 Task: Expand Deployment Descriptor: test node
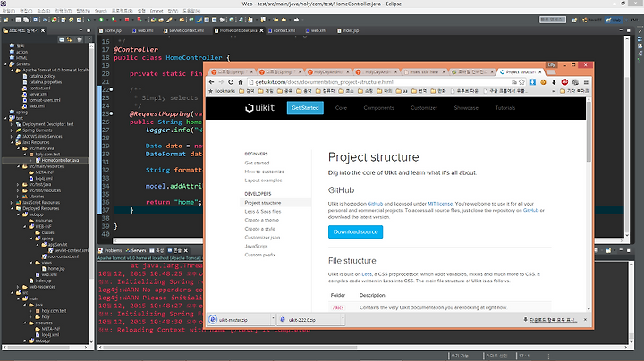point(12,124)
